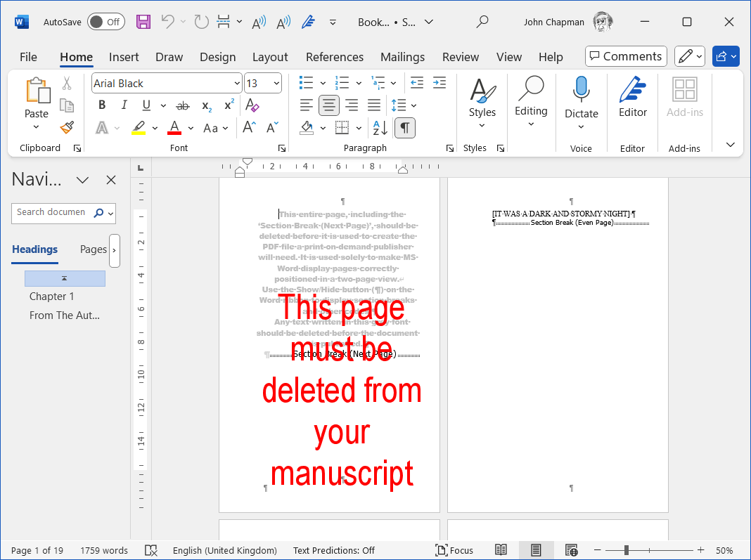The height and width of the screenshot is (560, 751).
Task: Toggle Show/Hide paragraph marks
Action: [x=405, y=128]
